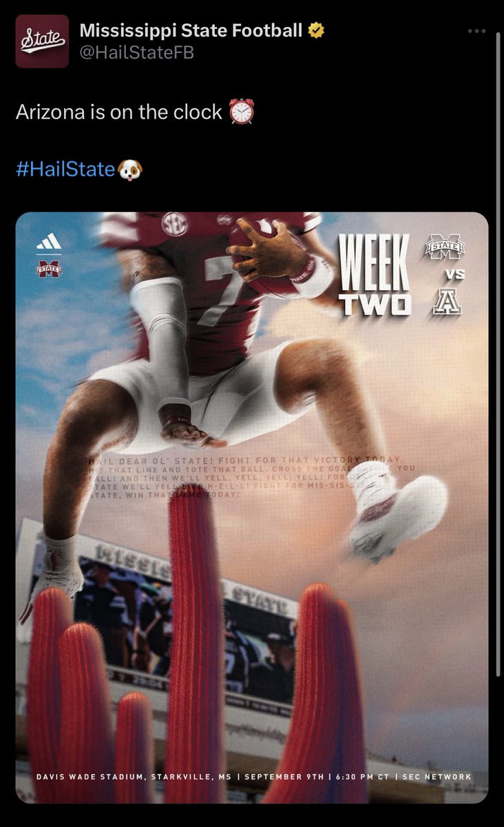Open the @HailStateFB handle link

[137, 53]
